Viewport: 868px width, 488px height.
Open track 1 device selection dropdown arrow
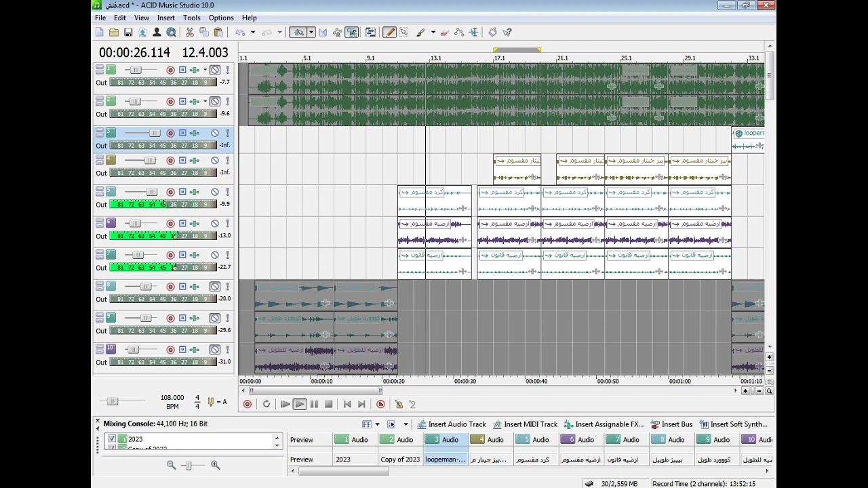[205, 70]
